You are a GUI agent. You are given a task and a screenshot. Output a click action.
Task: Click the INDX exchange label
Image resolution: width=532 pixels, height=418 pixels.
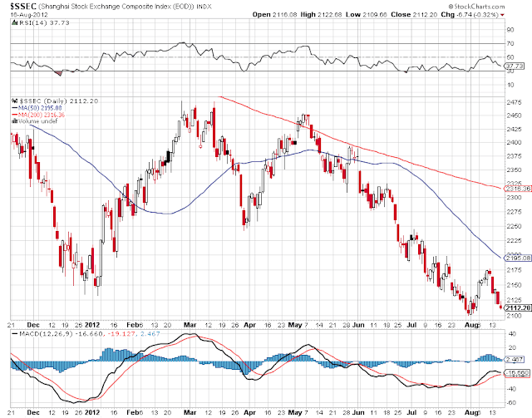click(x=204, y=7)
